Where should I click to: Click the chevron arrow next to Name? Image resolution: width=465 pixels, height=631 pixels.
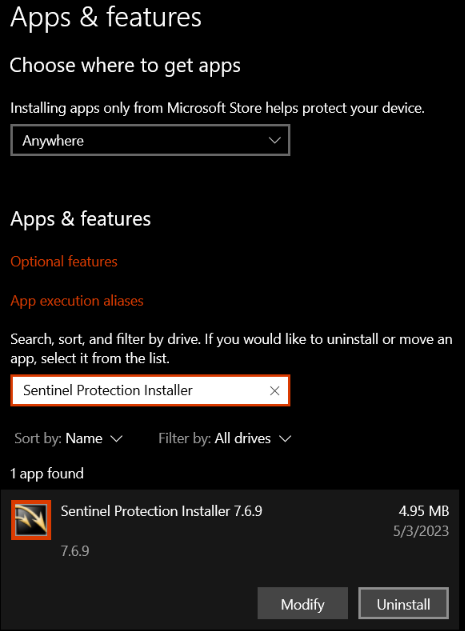(116, 439)
